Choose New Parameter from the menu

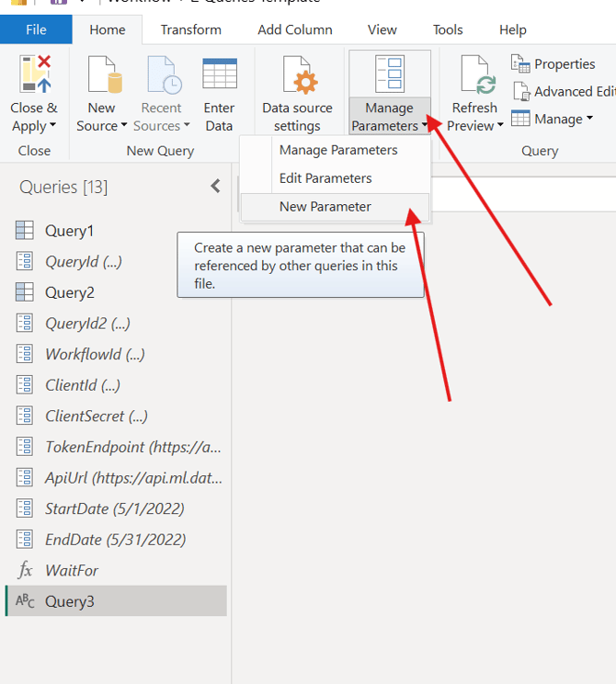coord(325,207)
